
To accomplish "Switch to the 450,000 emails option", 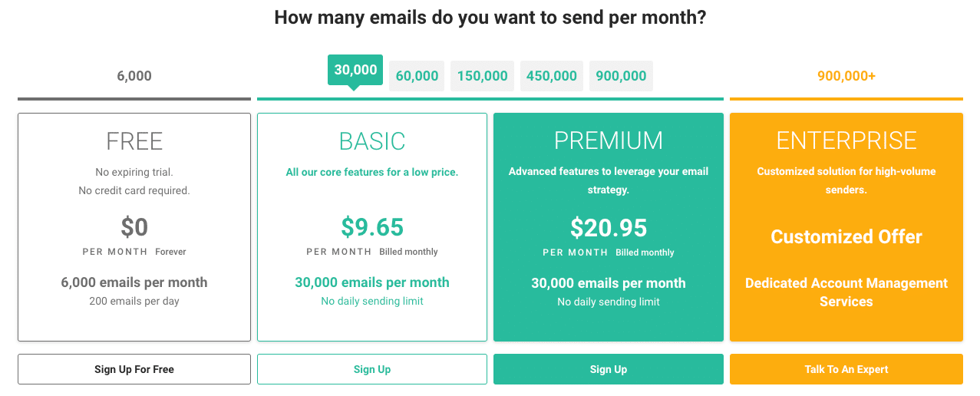I will 551,76.
